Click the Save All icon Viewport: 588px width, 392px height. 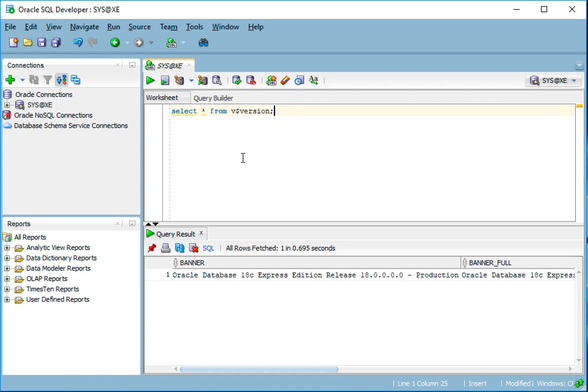[56, 43]
